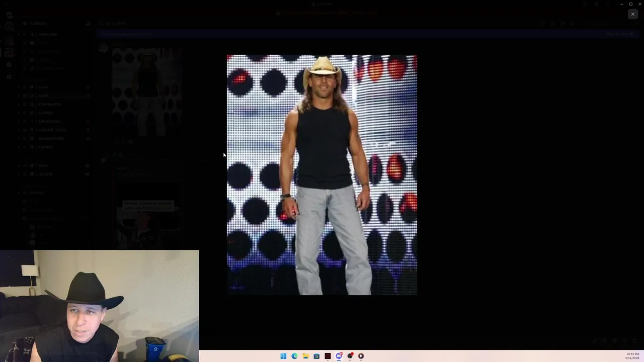
Task: Launch Microsoft Edge from the taskbar
Action: [294, 356]
